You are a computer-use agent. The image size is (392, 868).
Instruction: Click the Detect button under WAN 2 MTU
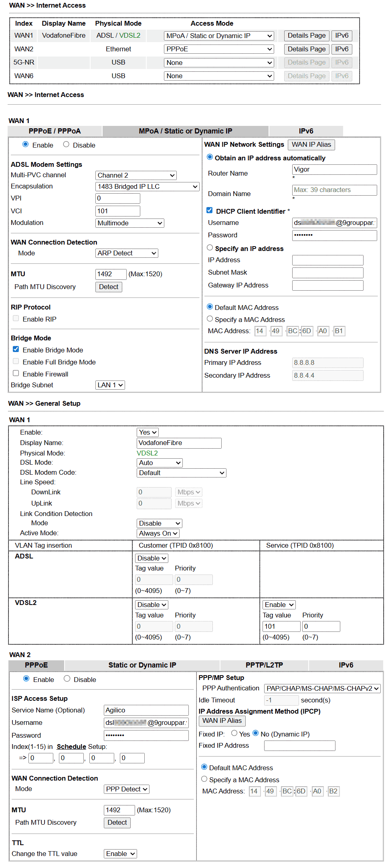(x=117, y=822)
